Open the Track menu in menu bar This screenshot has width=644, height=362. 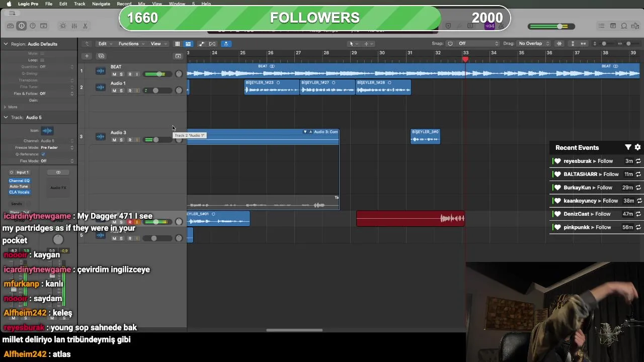tap(79, 4)
